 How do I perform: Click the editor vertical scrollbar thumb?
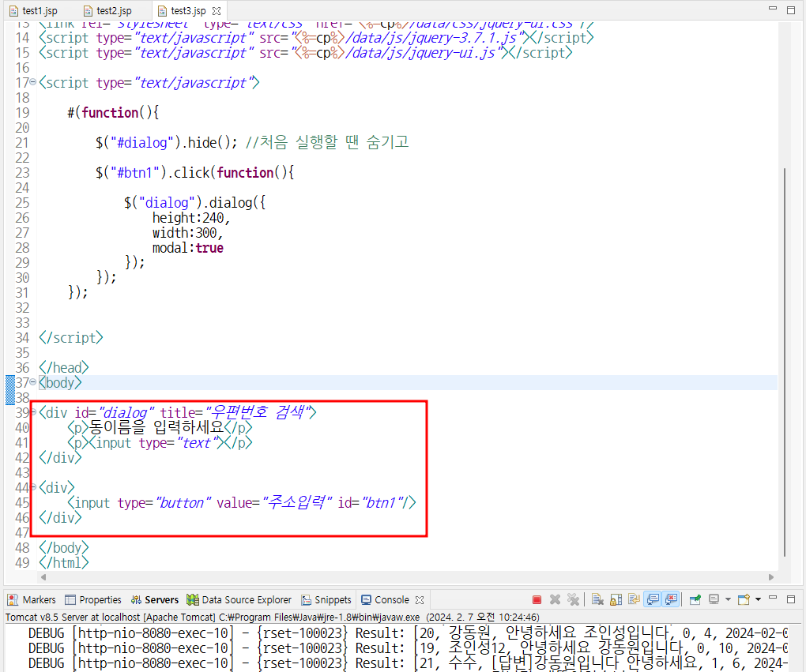pos(785,362)
